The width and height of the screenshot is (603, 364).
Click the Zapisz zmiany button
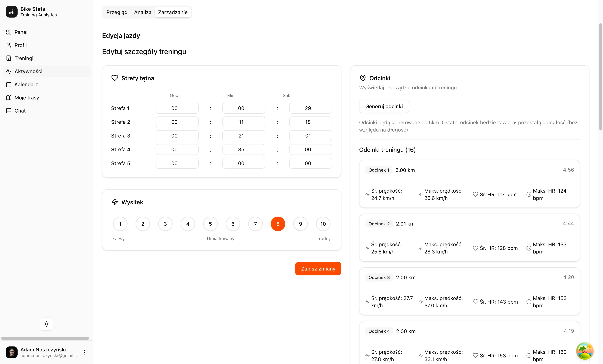click(x=318, y=268)
